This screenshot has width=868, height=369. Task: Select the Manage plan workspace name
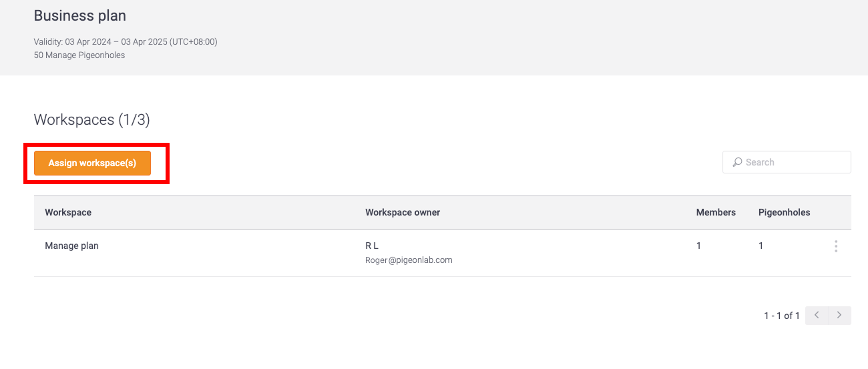(71, 246)
